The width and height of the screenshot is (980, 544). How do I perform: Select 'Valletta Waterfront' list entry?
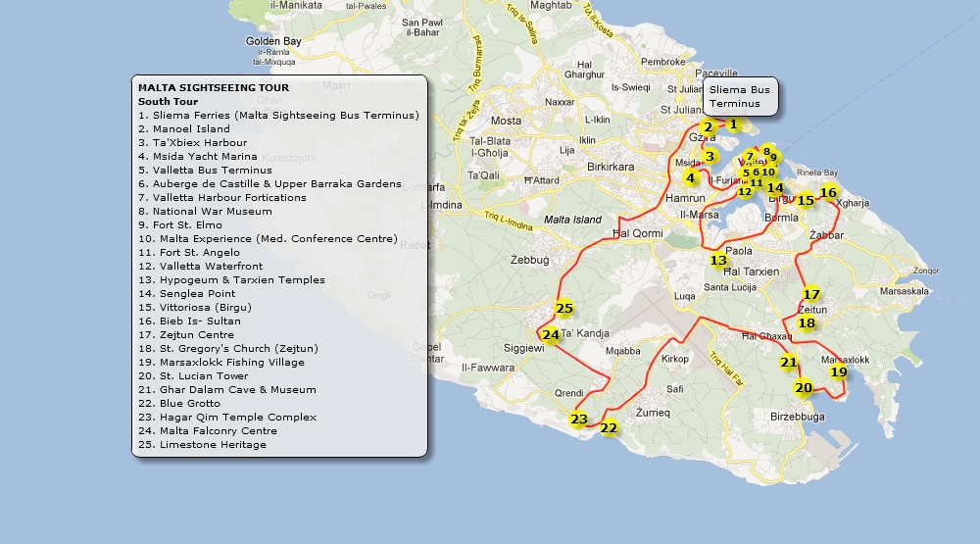click(x=201, y=267)
